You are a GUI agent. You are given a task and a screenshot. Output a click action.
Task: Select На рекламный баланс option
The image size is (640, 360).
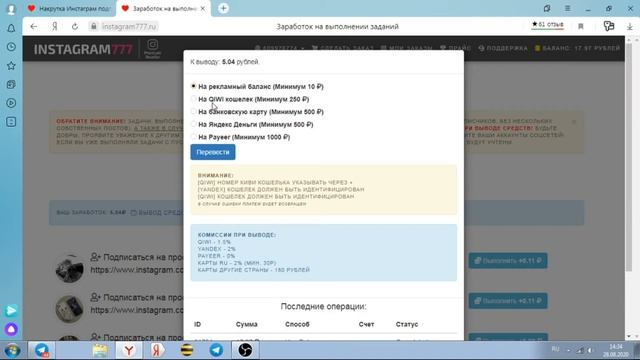(x=193, y=86)
